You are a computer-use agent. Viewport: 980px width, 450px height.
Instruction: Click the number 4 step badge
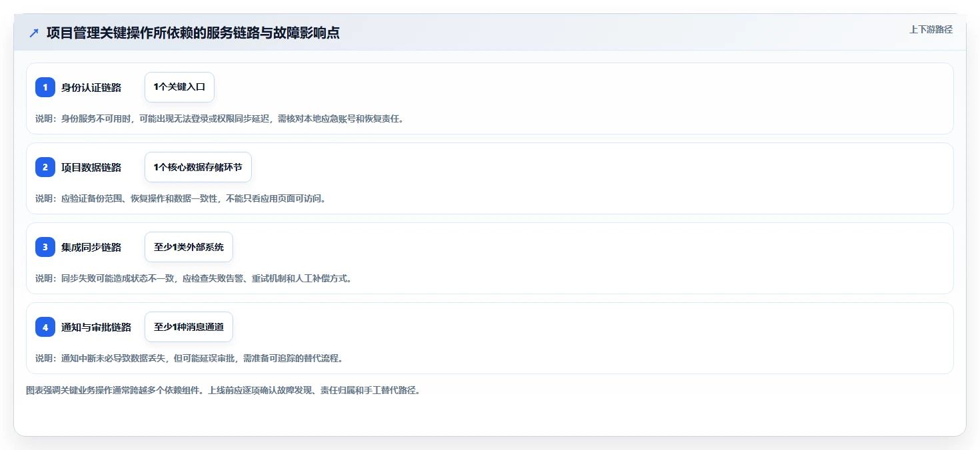[45, 327]
